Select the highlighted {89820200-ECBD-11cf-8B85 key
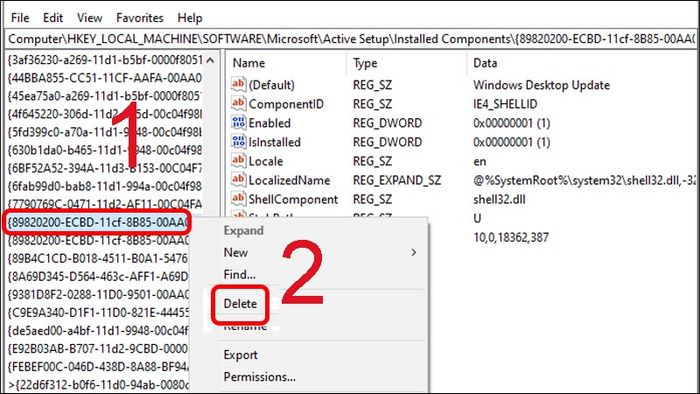The width and height of the screenshot is (700, 394). [x=98, y=222]
